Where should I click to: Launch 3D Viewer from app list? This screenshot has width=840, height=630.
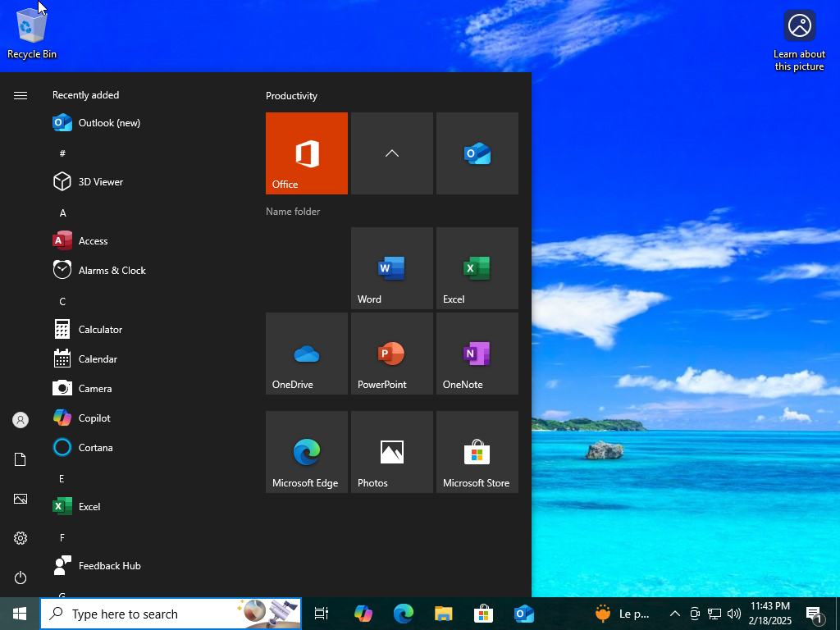[144, 181]
